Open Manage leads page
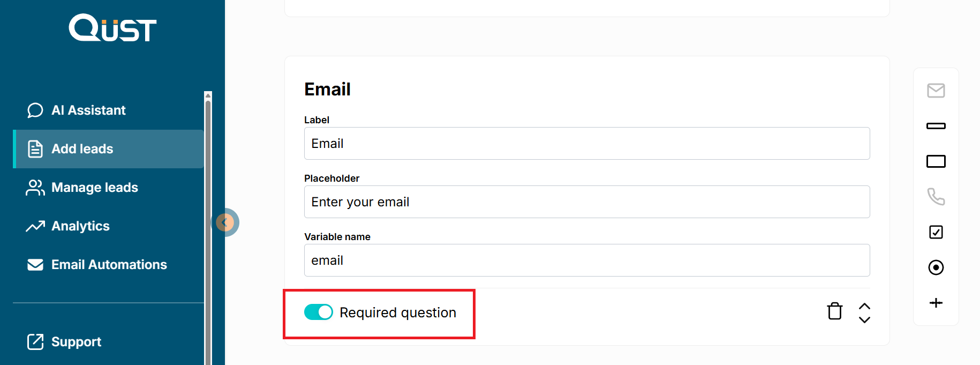This screenshot has width=980, height=365. pyautogui.click(x=94, y=188)
